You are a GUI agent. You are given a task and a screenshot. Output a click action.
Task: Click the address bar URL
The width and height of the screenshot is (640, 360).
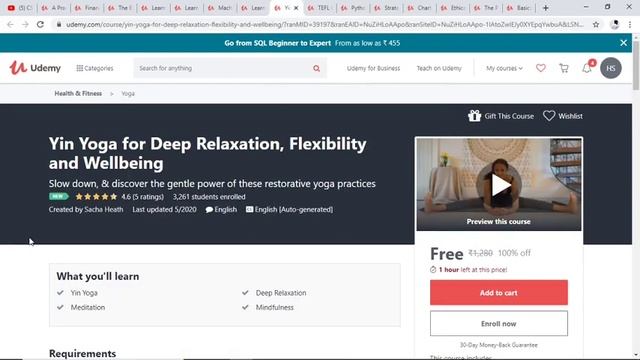coord(324,24)
